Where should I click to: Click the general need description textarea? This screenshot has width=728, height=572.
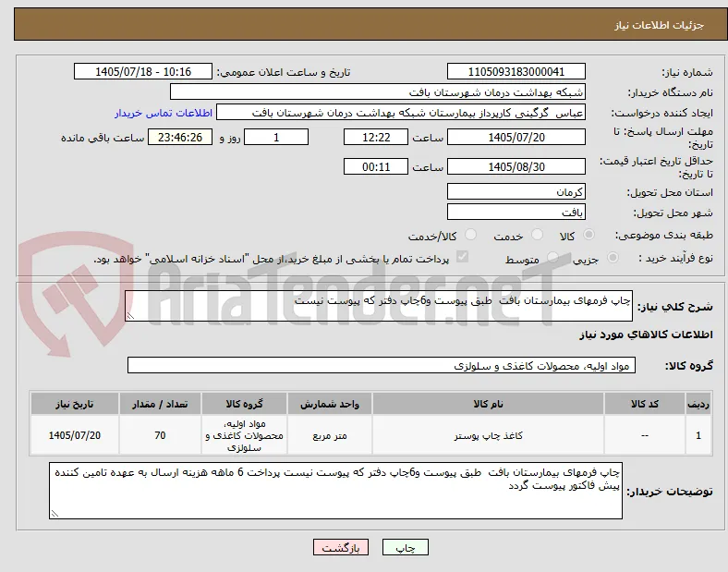[x=379, y=306]
